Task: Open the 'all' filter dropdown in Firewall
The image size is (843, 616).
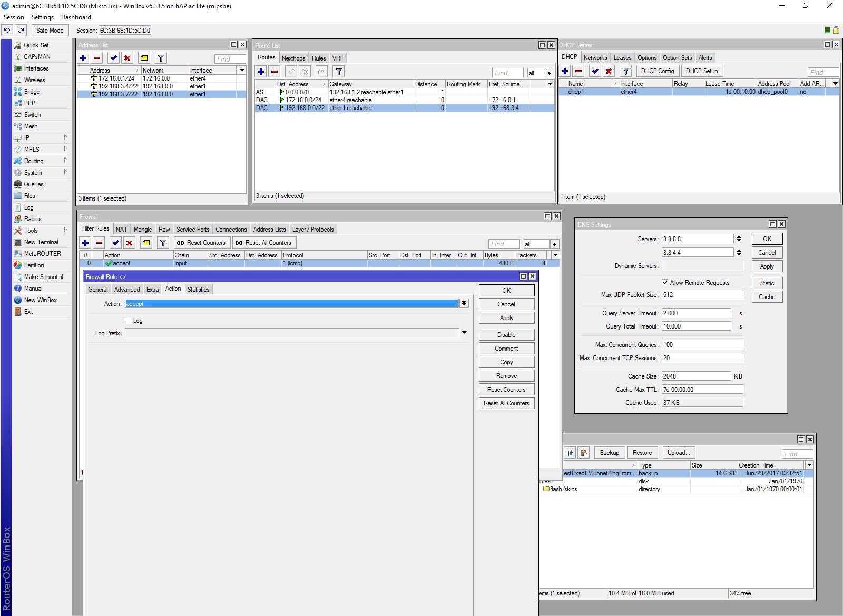Action: [x=554, y=244]
